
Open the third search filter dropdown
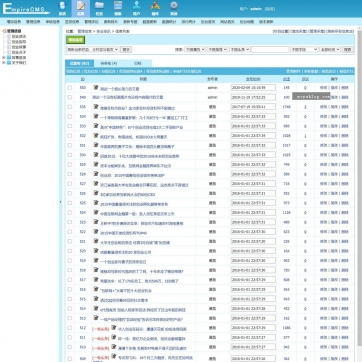tap(240, 49)
